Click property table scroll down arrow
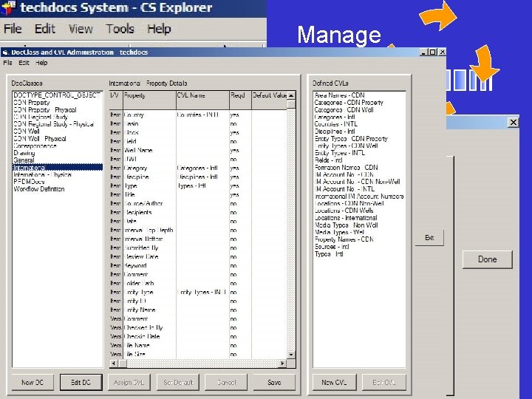532x399 pixels. [291, 354]
